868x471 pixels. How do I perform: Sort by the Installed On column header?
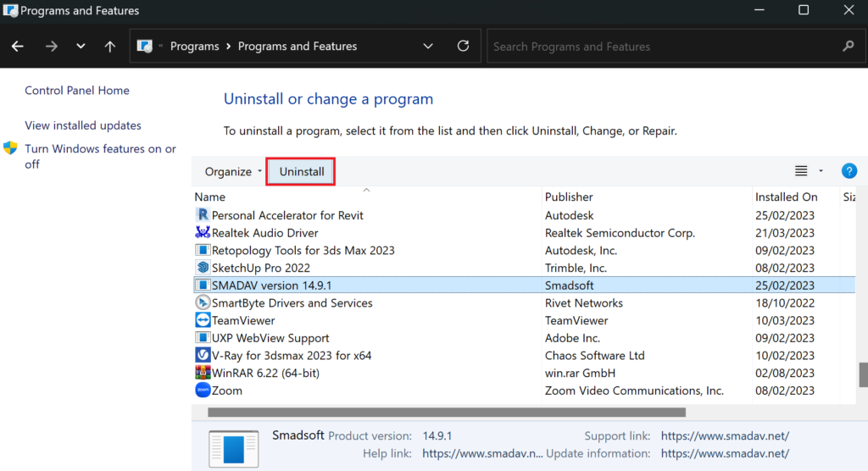pos(786,197)
